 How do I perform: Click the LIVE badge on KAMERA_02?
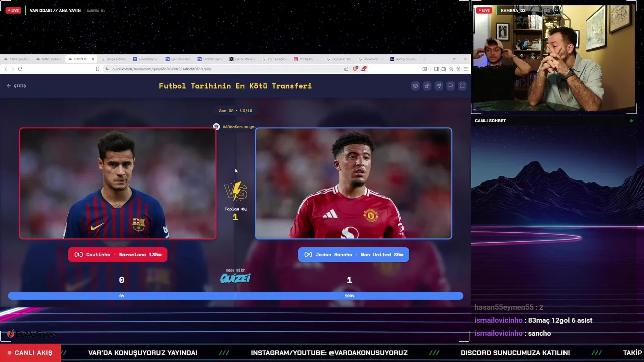[x=485, y=10]
